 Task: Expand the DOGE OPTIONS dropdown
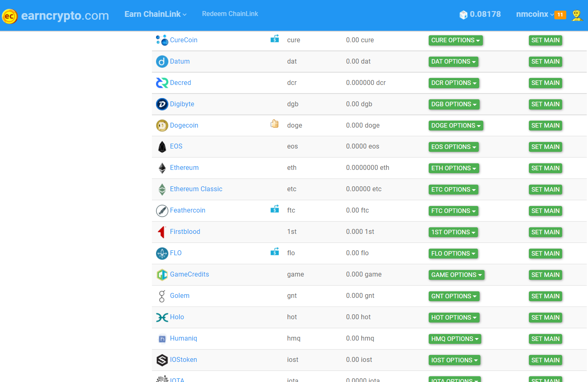tap(456, 126)
